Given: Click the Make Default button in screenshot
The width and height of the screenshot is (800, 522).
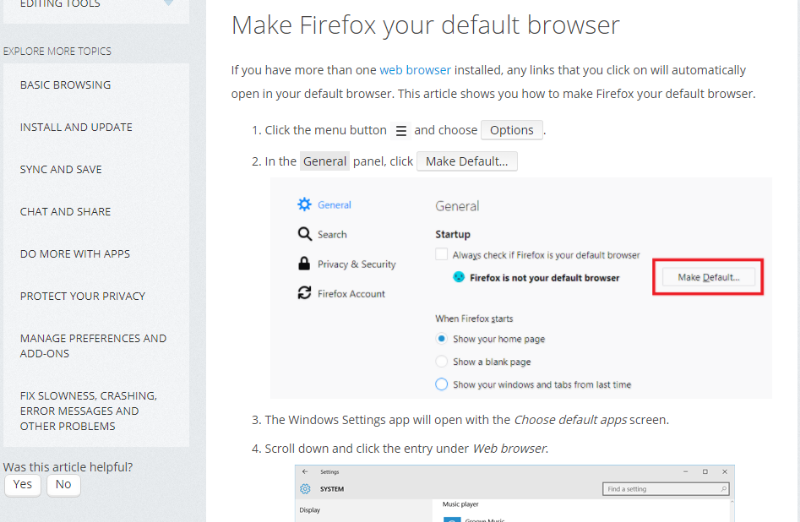Looking at the screenshot, I should tap(708, 277).
